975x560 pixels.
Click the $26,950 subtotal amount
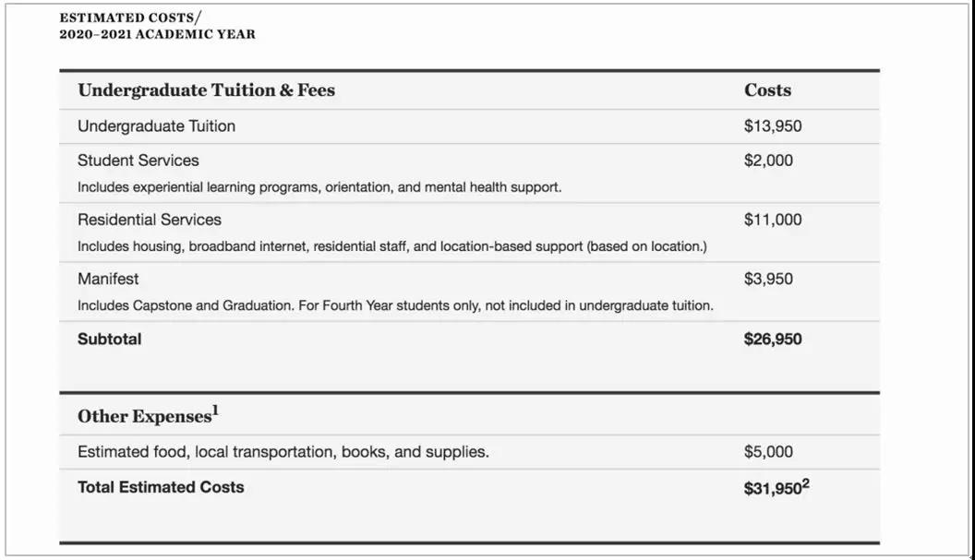coord(773,339)
